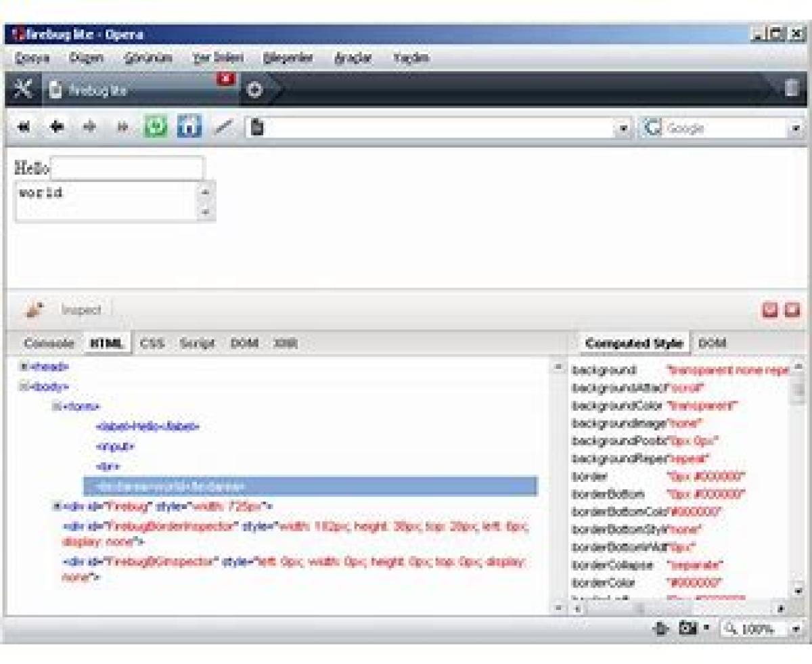Click the Opera panels wrench icon
This screenshot has height=664, width=812.
point(23,90)
